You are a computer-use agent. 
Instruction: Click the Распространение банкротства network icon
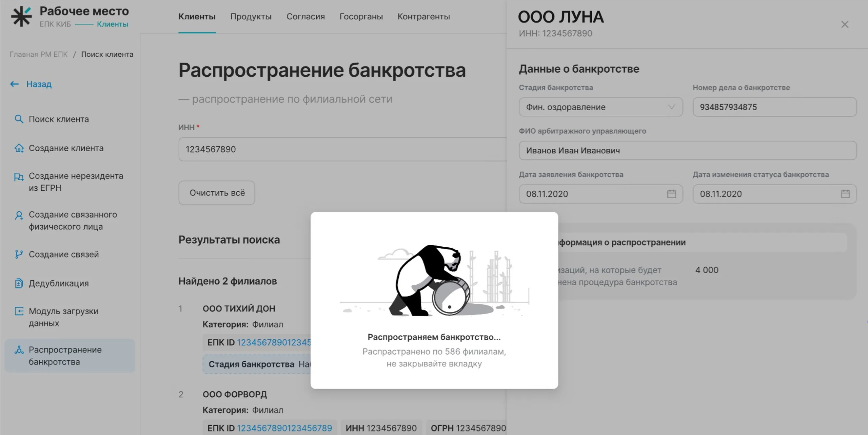tap(19, 350)
